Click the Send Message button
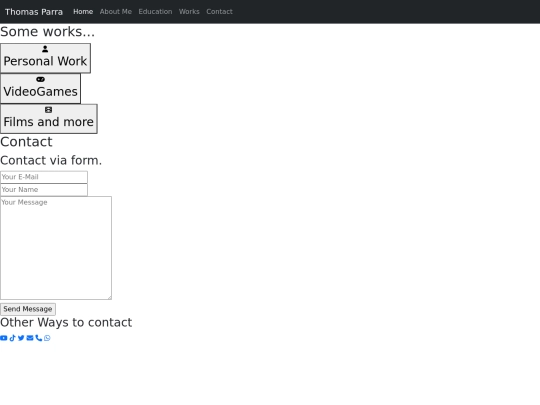This screenshot has height=405, width=540. tap(28, 309)
